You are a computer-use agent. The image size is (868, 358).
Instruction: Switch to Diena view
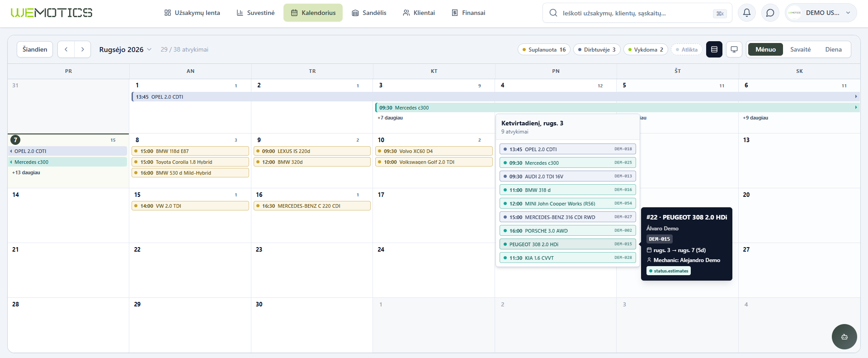pyautogui.click(x=833, y=49)
